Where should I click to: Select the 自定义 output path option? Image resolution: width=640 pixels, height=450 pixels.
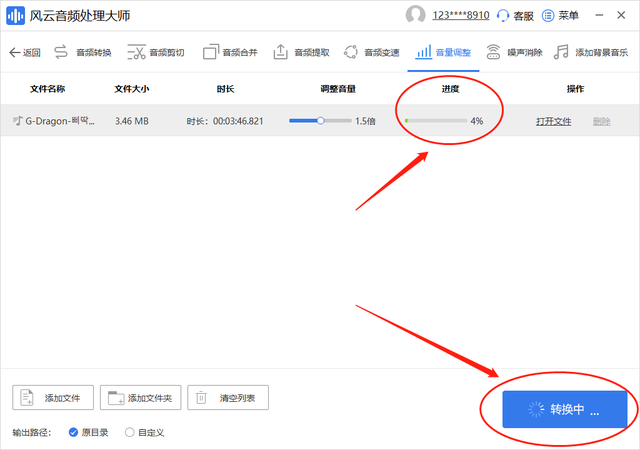pyautogui.click(x=144, y=432)
